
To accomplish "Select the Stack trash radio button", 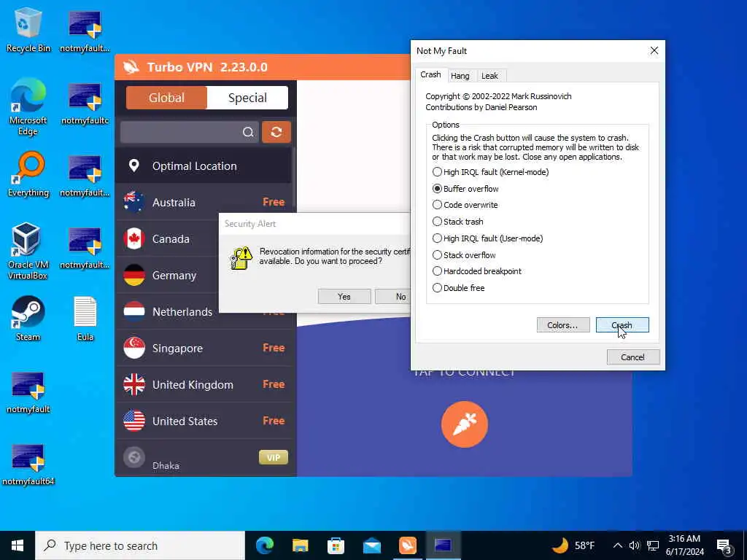I will [437, 222].
